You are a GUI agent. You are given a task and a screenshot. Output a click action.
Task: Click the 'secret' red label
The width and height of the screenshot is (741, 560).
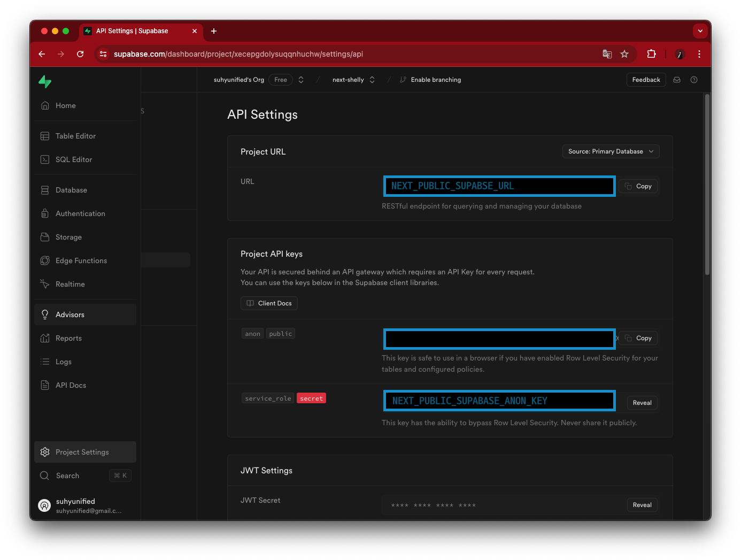311,398
